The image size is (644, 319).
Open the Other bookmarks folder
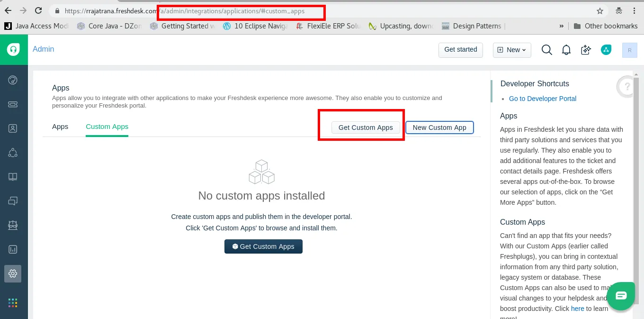pos(606,26)
